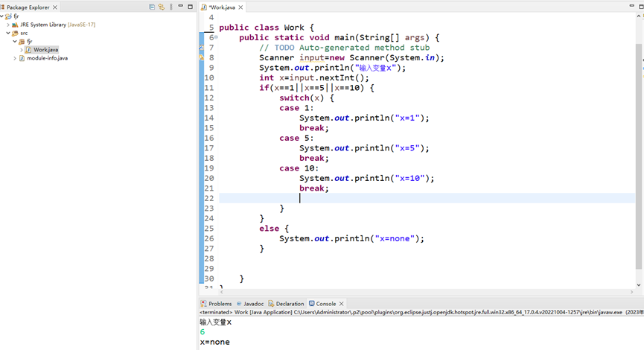Minimize the Package Explorer view
The image size is (644, 350).
point(181,7)
